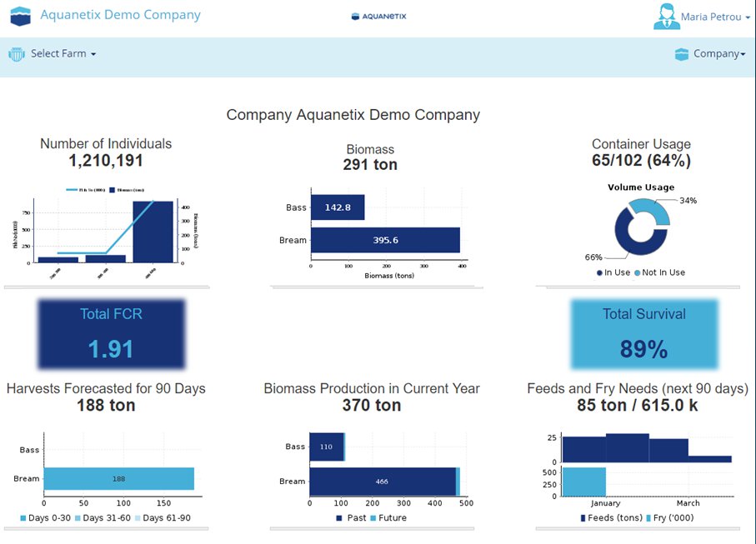The width and height of the screenshot is (756, 544).
Task: Click the light-blue Fry bar above January
Action: pos(583,482)
